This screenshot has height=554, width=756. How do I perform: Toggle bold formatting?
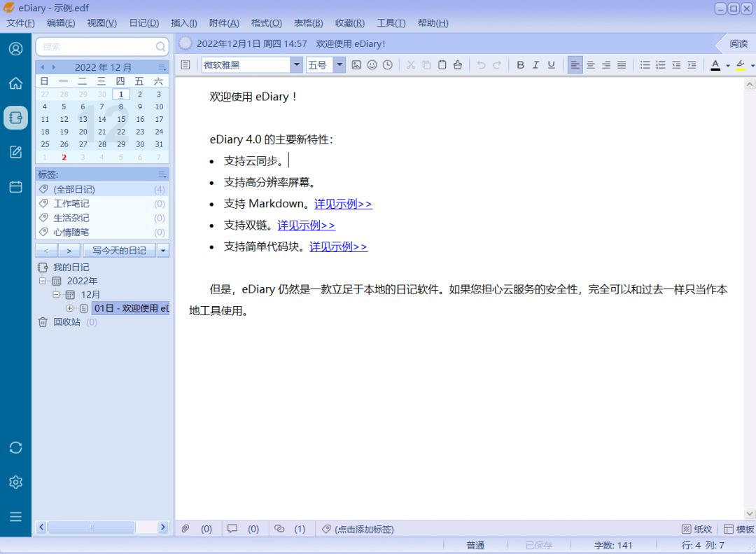point(520,64)
